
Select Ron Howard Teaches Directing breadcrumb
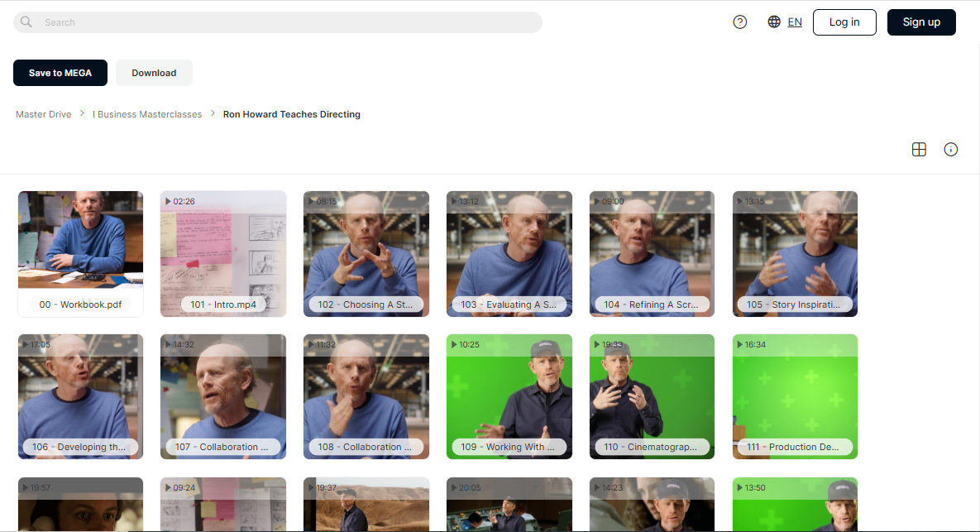click(x=292, y=114)
